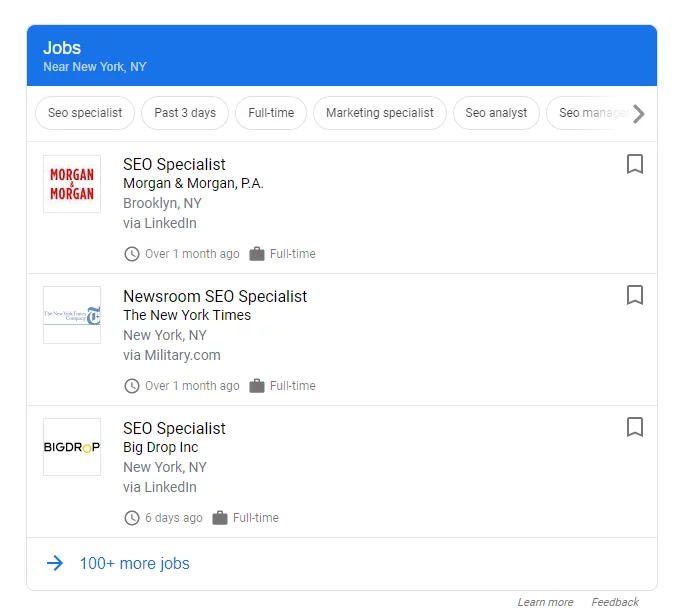
Task: Save the Newsroom SEO Specialist job bookmark
Action: (634, 296)
